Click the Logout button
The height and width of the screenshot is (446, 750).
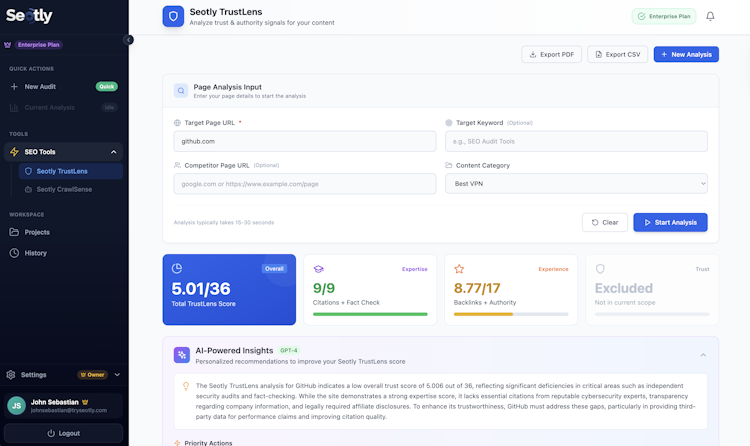tap(63, 433)
